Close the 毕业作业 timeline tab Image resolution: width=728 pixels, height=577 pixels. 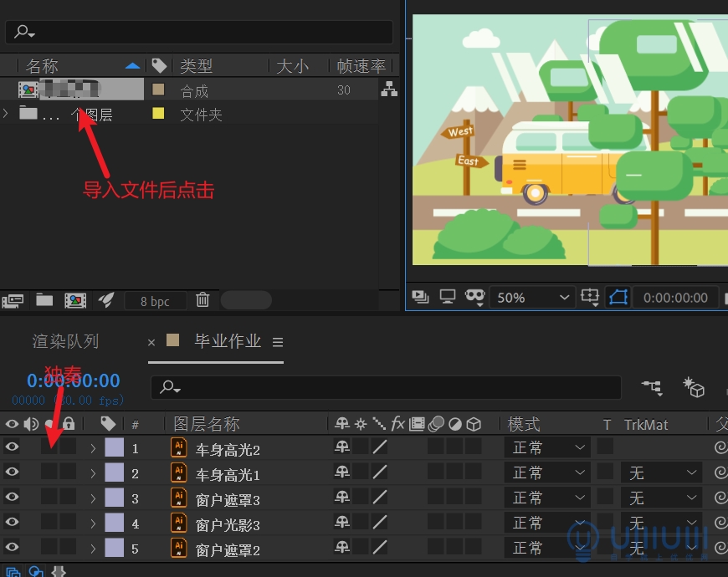[x=151, y=342]
